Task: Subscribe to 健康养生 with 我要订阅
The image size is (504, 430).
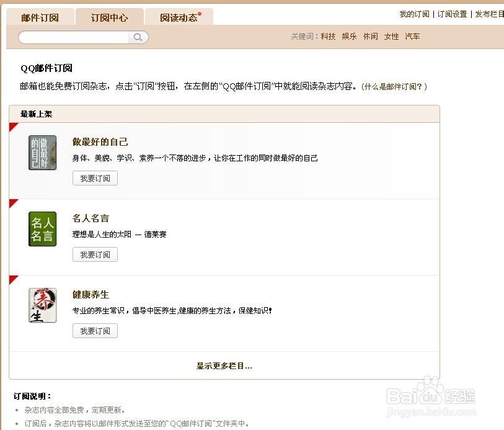Action: pos(95,331)
